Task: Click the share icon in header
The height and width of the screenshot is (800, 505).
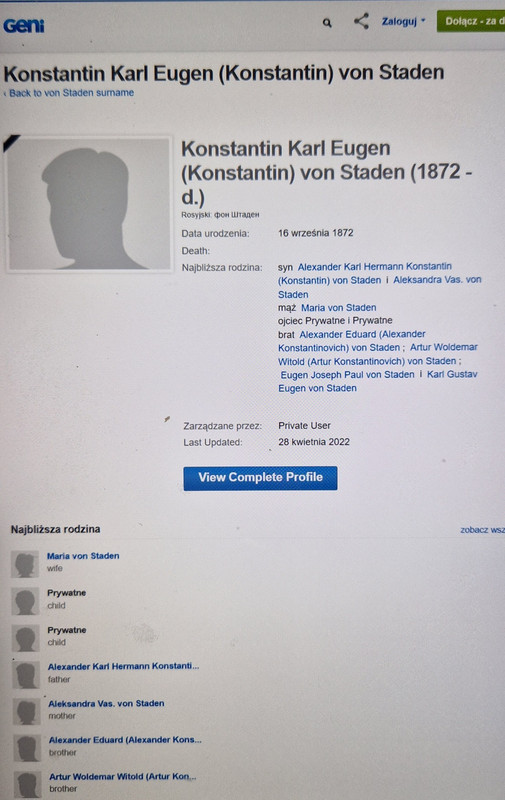Action: point(361,21)
